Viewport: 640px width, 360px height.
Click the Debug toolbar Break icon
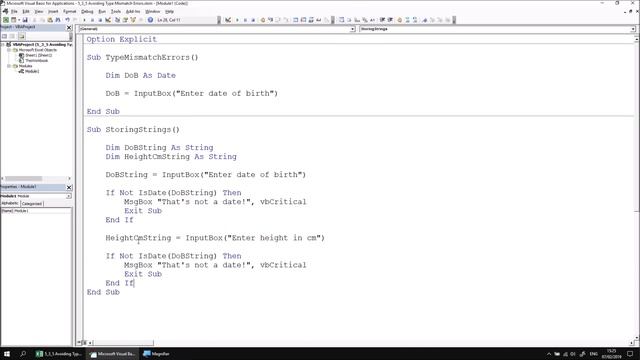point(245,20)
